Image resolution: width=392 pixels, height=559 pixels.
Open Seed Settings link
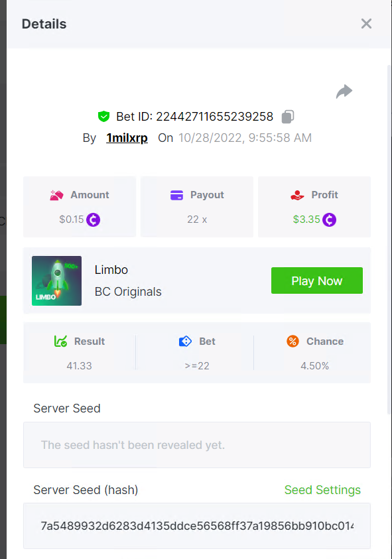(322, 490)
